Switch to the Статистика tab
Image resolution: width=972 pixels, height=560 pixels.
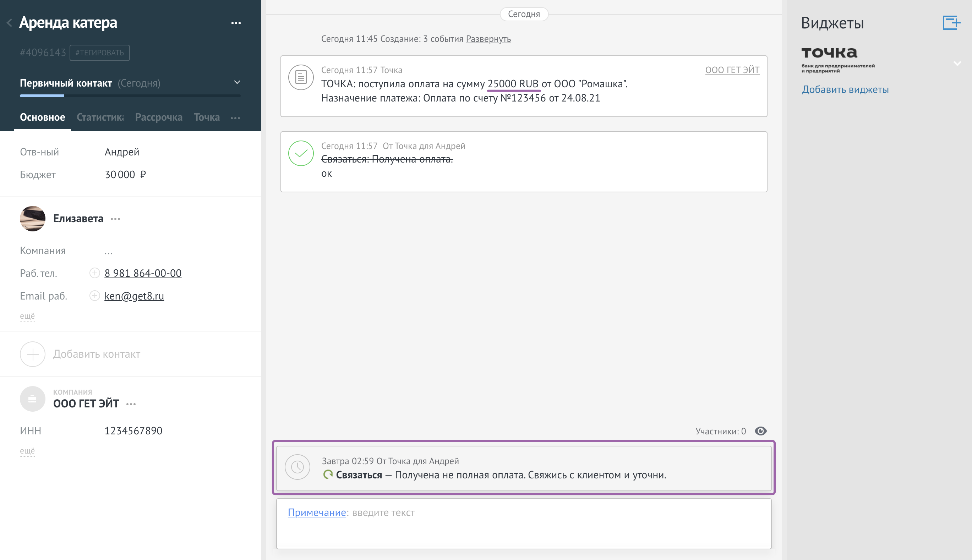pyautogui.click(x=100, y=117)
